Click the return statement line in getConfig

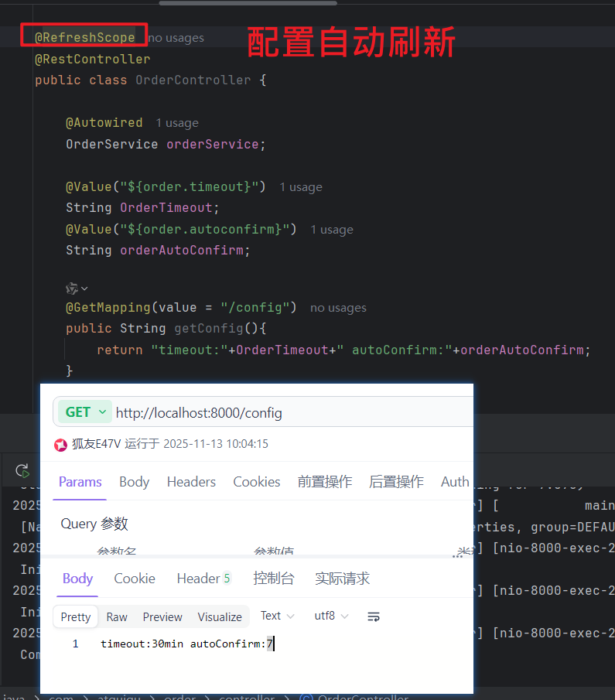point(343,350)
